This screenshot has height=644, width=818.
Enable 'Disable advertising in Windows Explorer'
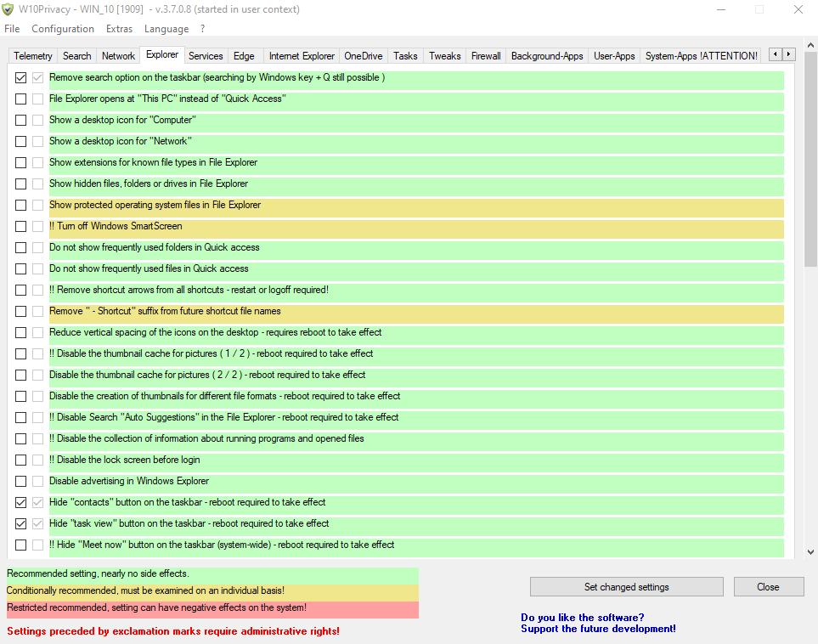[x=21, y=481]
